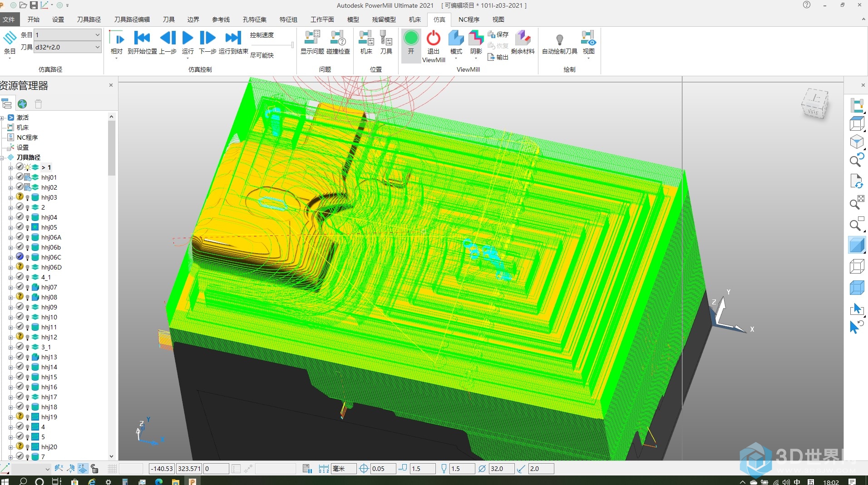Select the plain shaded view icon
Image resolution: width=868 pixels, height=485 pixels.
click(x=856, y=245)
